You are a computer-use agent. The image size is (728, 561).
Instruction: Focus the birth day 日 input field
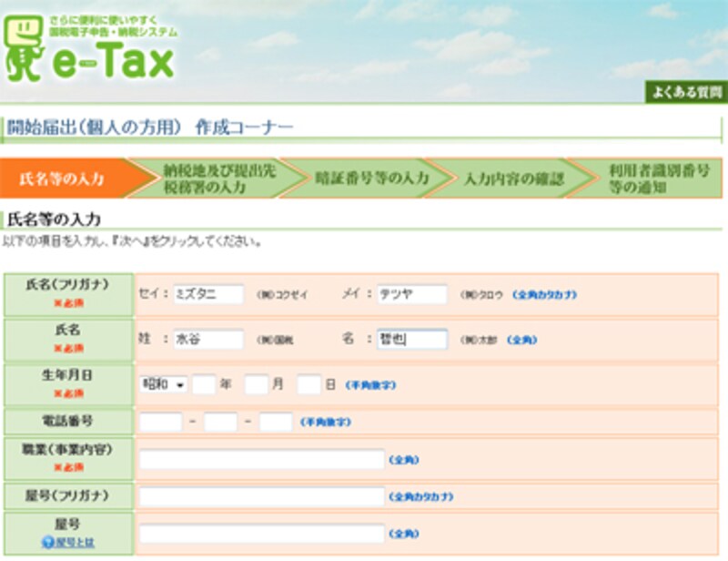309,385
